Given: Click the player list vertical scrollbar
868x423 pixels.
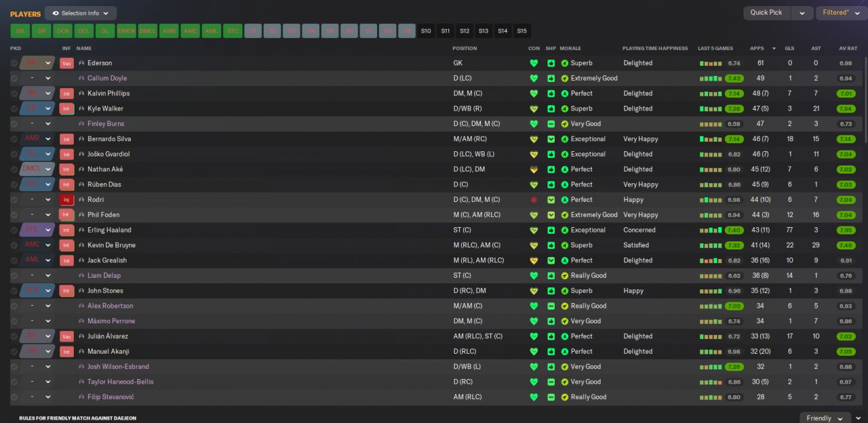Looking at the screenshot, I should (865, 98).
